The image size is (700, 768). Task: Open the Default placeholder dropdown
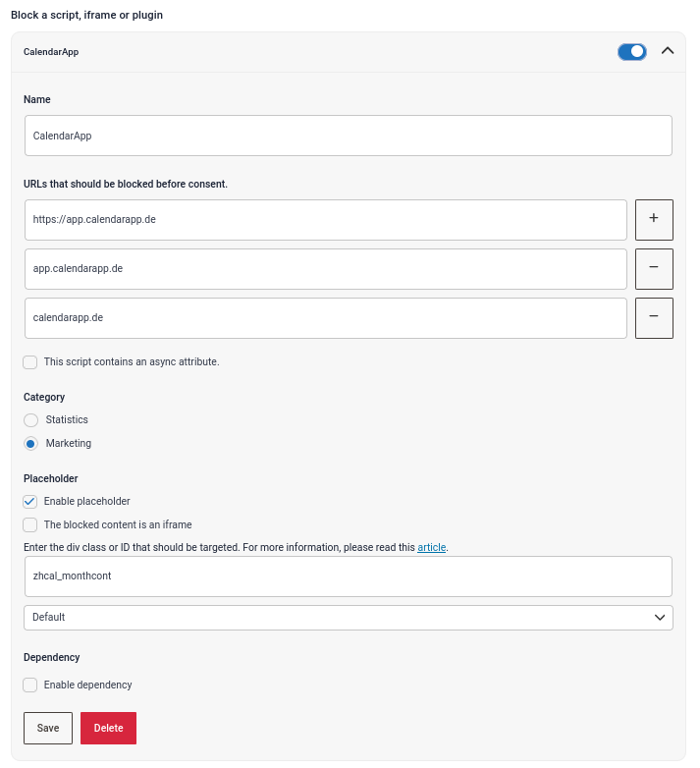tap(349, 617)
